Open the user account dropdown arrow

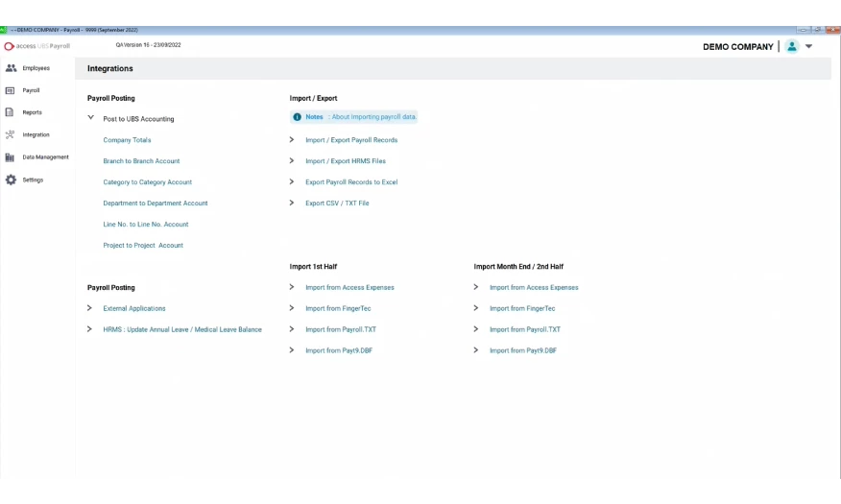click(808, 46)
